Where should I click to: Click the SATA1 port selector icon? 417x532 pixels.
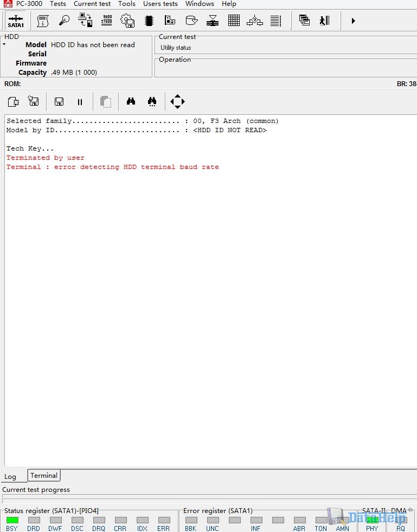pos(16,21)
